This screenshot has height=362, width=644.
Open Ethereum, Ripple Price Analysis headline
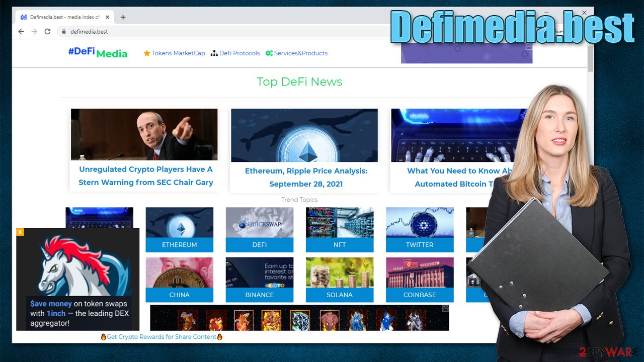306,177
